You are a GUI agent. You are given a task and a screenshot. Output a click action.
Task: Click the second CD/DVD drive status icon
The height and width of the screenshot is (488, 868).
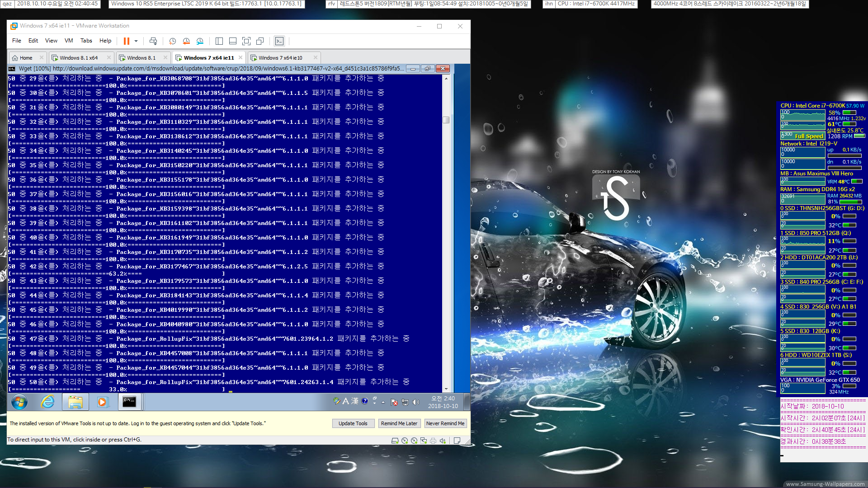(414, 441)
